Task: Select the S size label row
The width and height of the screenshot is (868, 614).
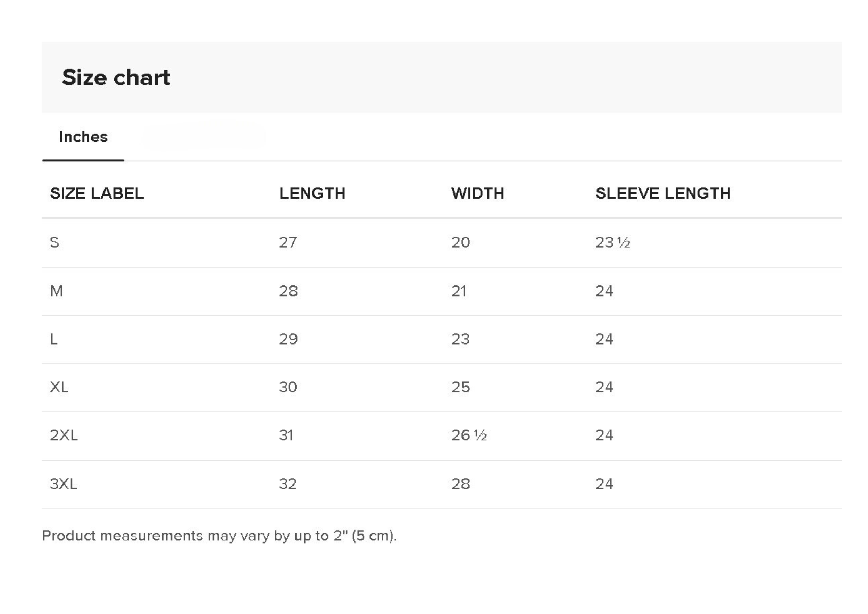Action: (x=55, y=242)
